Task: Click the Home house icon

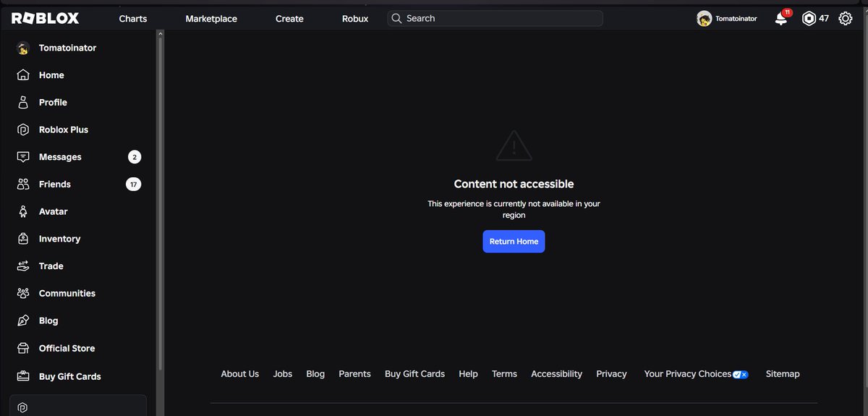Action: [23, 75]
